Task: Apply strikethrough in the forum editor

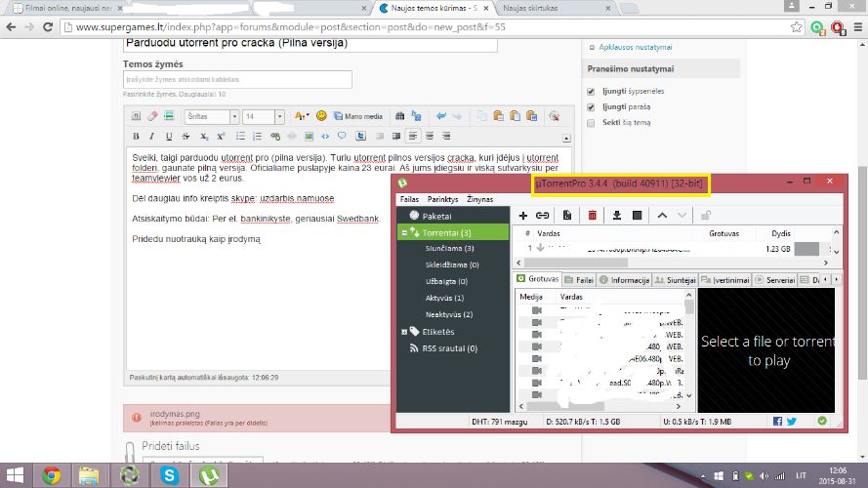Action: [186, 136]
